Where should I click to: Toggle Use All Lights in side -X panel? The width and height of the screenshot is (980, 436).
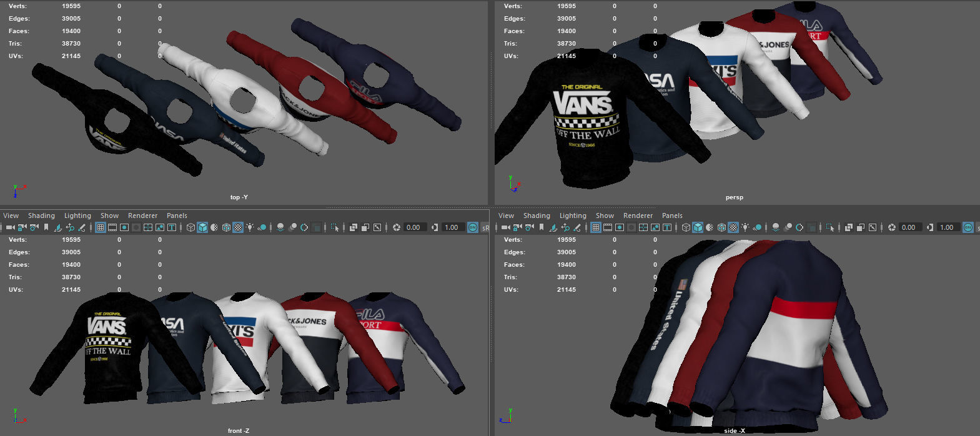745,227
